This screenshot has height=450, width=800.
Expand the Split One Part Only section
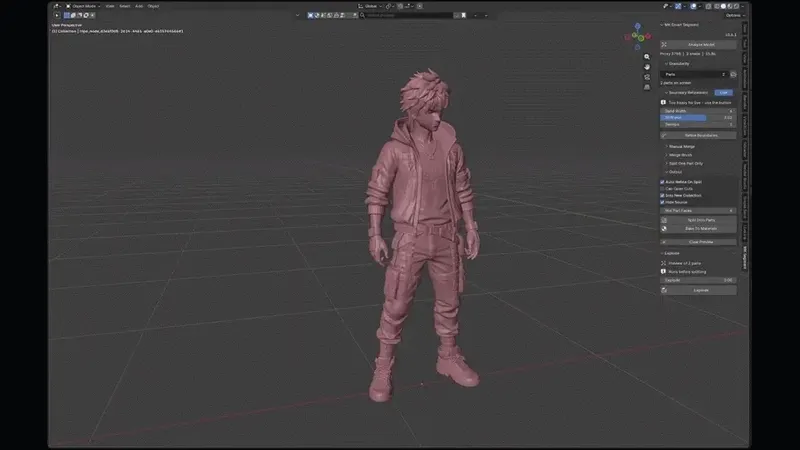[x=684, y=164]
